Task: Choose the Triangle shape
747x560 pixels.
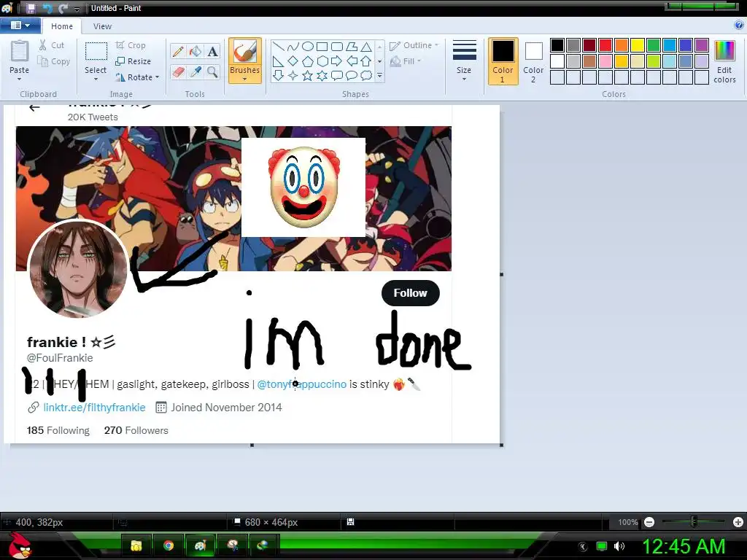Action: [x=366, y=46]
